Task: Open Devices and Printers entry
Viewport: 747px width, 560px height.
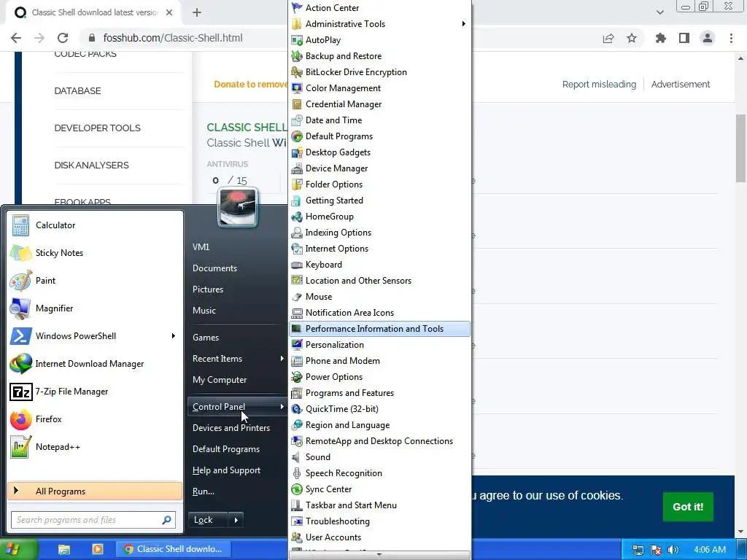Action: 231,428
